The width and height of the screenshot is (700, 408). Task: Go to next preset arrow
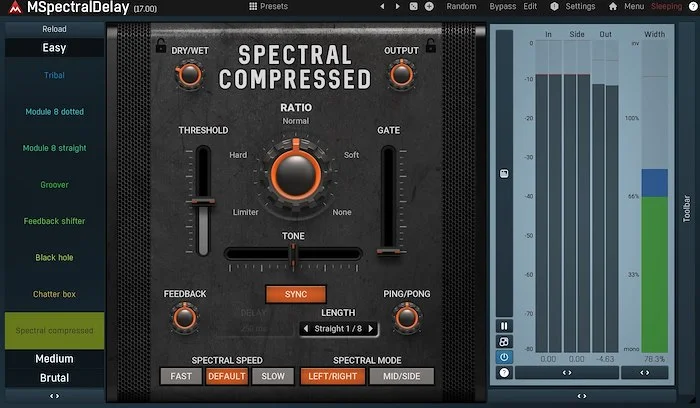pos(397,6)
